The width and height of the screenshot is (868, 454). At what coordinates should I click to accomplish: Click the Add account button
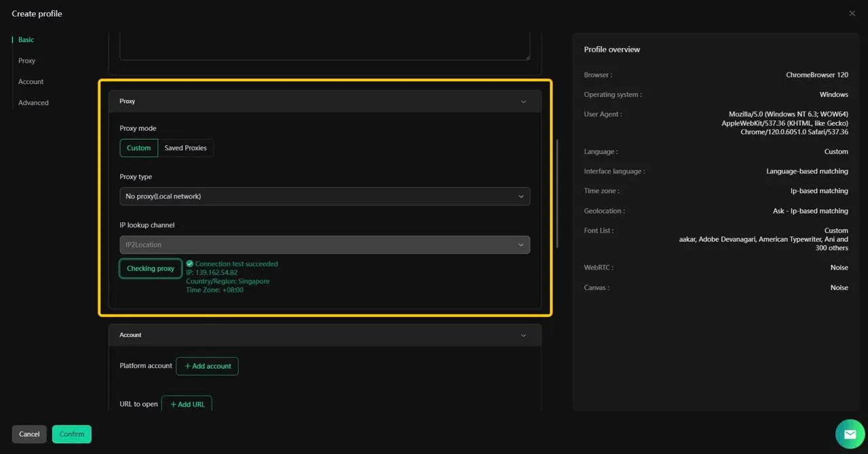pyautogui.click(x=207, y=366)
